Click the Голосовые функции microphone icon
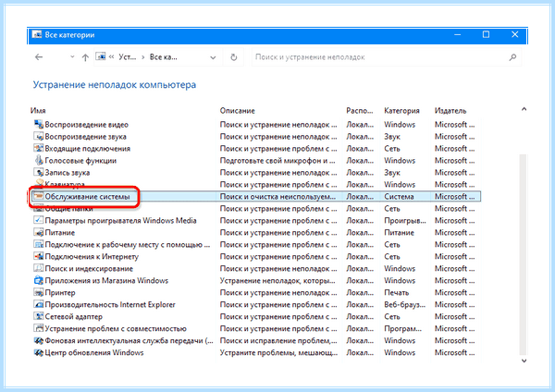 38,160
